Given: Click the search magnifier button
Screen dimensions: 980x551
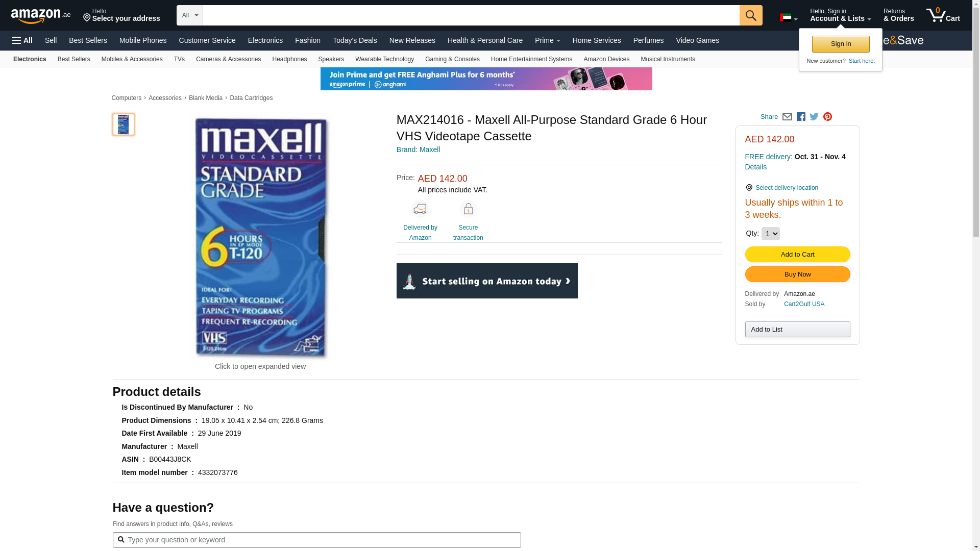Looking at the screenshot, I should (x=751, y=15).
